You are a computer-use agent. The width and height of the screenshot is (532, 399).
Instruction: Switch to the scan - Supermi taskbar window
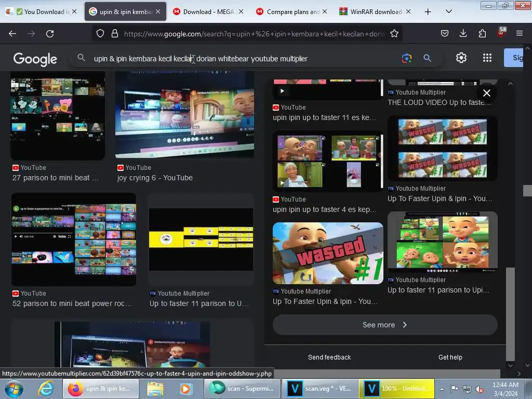[x=242, y=389]
